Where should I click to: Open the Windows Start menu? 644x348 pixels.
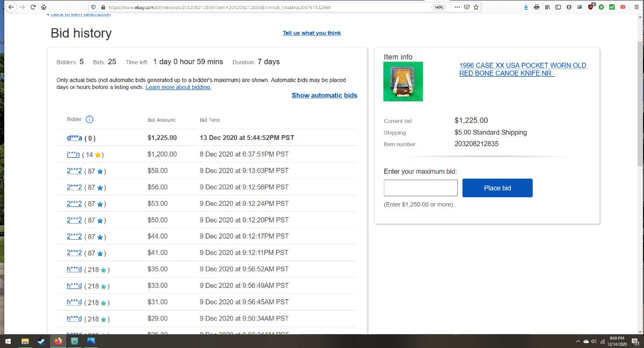[8, 341]
